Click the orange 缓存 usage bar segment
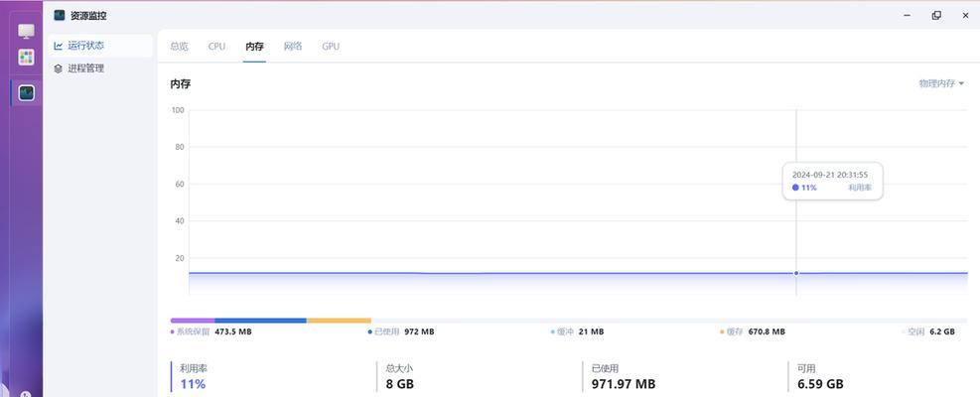Image resolution: width=980 pixels, height=397 pixels. pos(339,321)
